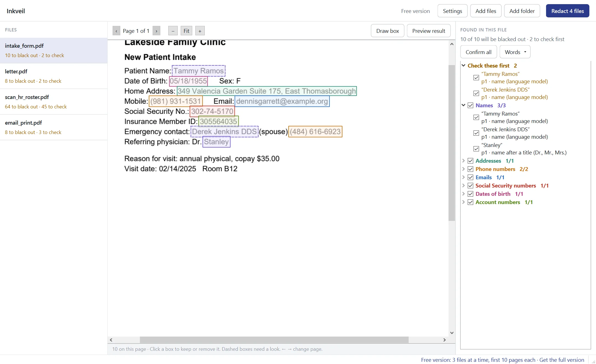Click the home address redaction box
The height and width of the screenshot is (364, 596).
pos(267,91)
